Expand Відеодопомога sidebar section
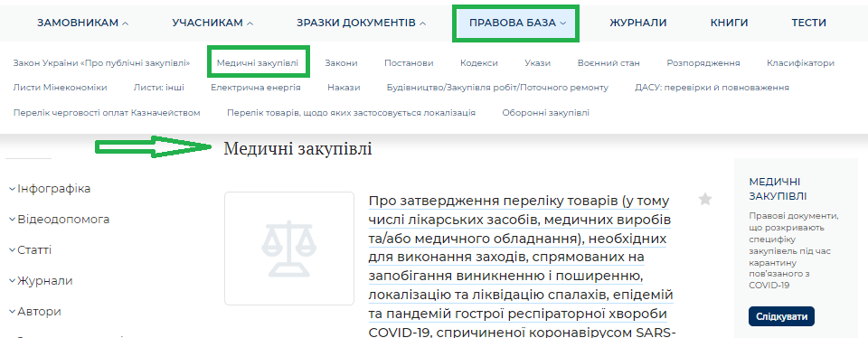 (60, 220)
